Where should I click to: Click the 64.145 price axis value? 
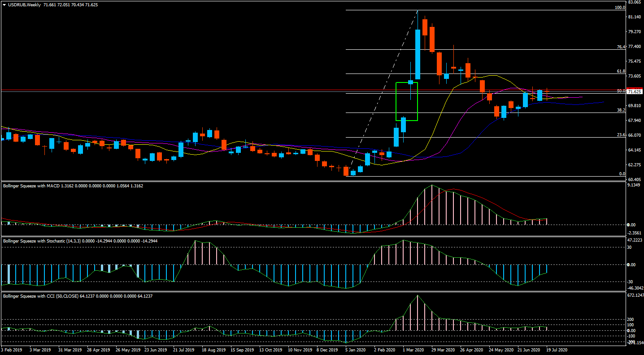tap(634, 150)
